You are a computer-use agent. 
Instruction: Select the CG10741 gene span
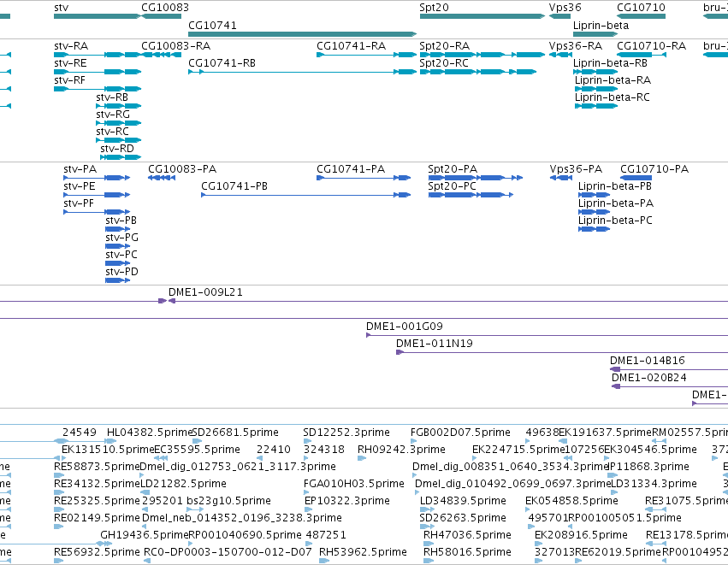click(x=302, y=34)
